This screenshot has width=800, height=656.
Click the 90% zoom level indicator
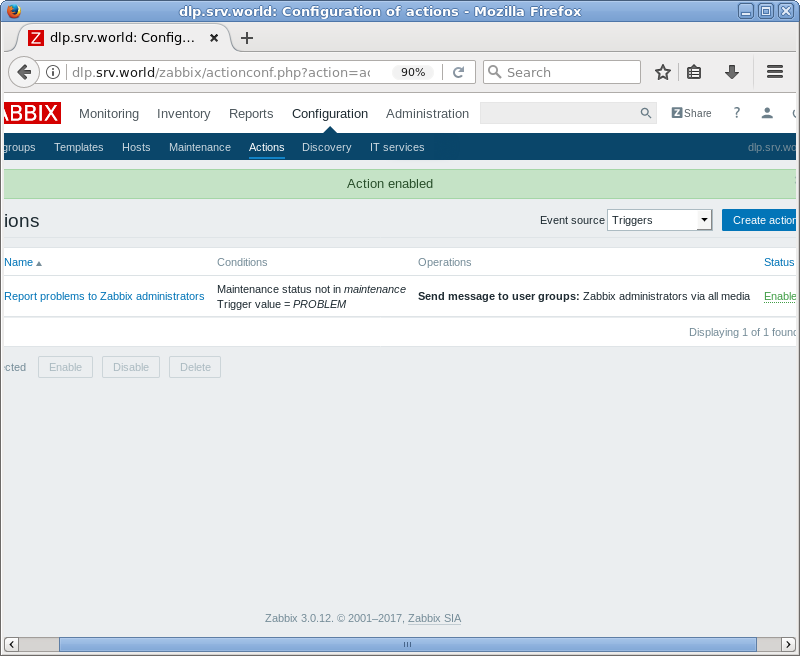(413, 72)
